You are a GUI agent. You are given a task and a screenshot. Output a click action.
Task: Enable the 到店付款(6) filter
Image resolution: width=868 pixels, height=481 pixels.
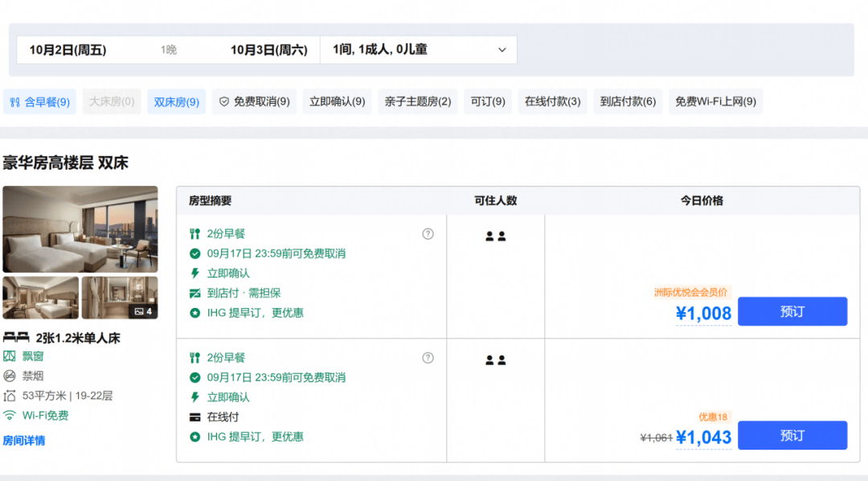[x=628, y=102]
